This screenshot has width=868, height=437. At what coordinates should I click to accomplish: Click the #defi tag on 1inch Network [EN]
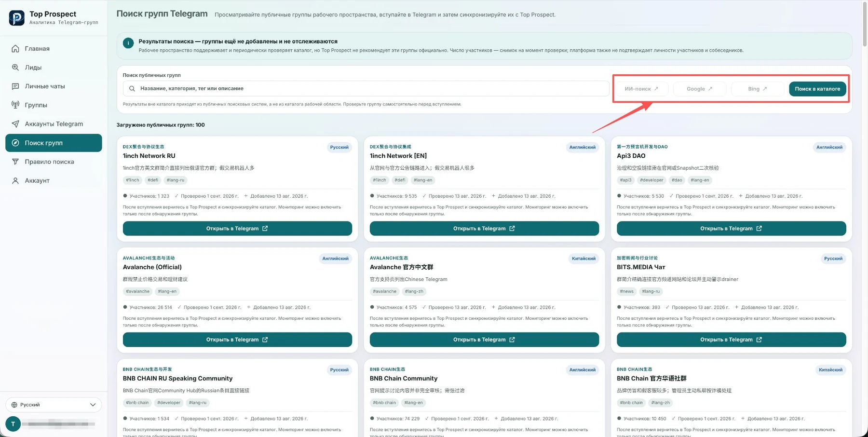click(400, 180)
